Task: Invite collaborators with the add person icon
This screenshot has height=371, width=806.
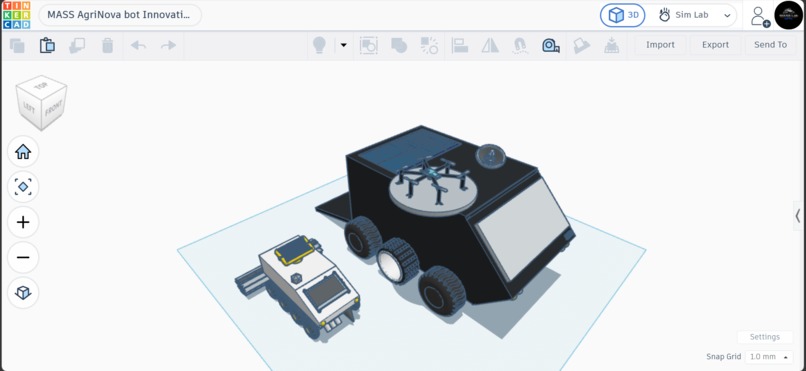Action: click(759, 16)
